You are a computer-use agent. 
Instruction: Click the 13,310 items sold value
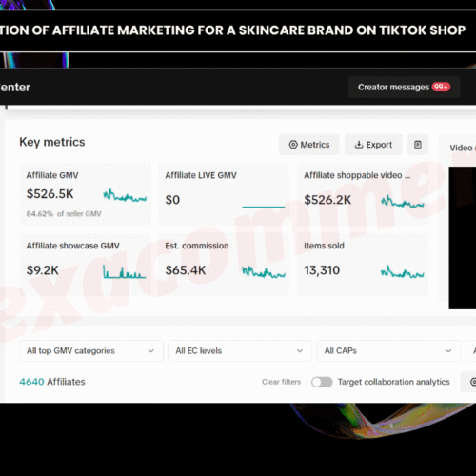322,270
